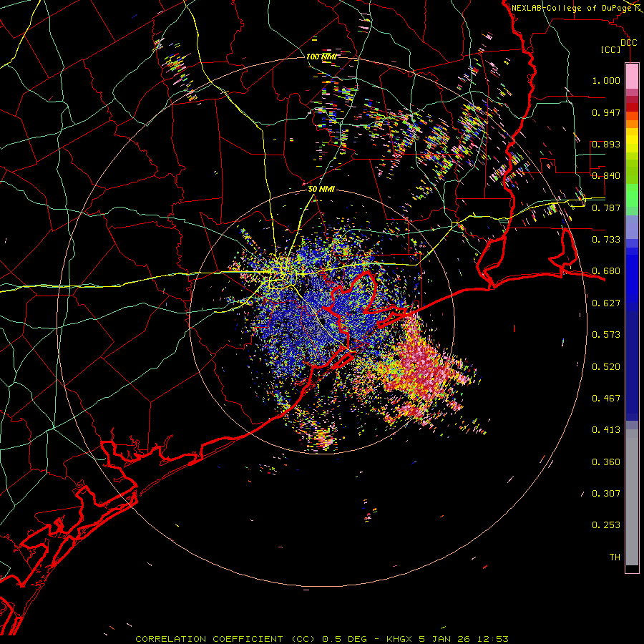Click the 0.787 color scale label

point(606,208)
